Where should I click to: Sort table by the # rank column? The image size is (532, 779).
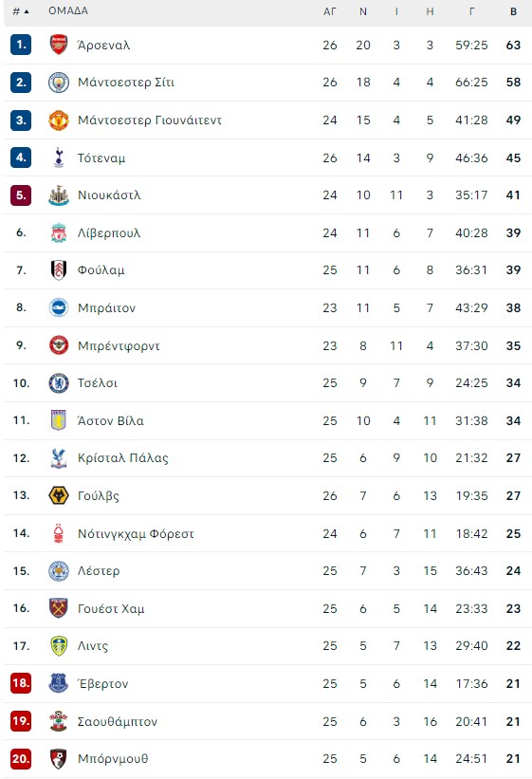pyautogui.click(x=20, y=11)
